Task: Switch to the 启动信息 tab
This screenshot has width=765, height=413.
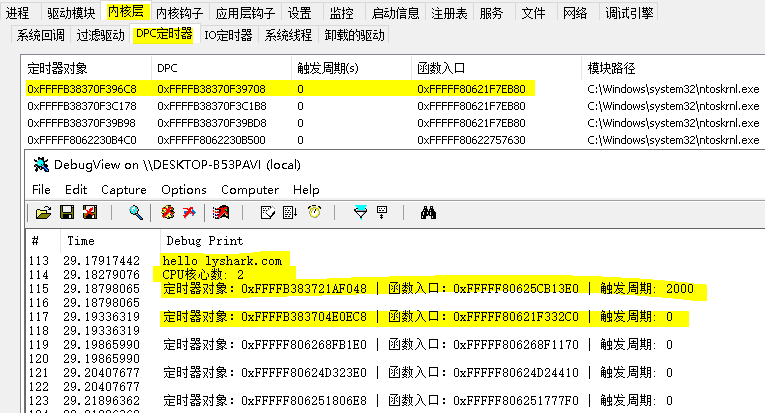Action: click(x=395, y=13)
